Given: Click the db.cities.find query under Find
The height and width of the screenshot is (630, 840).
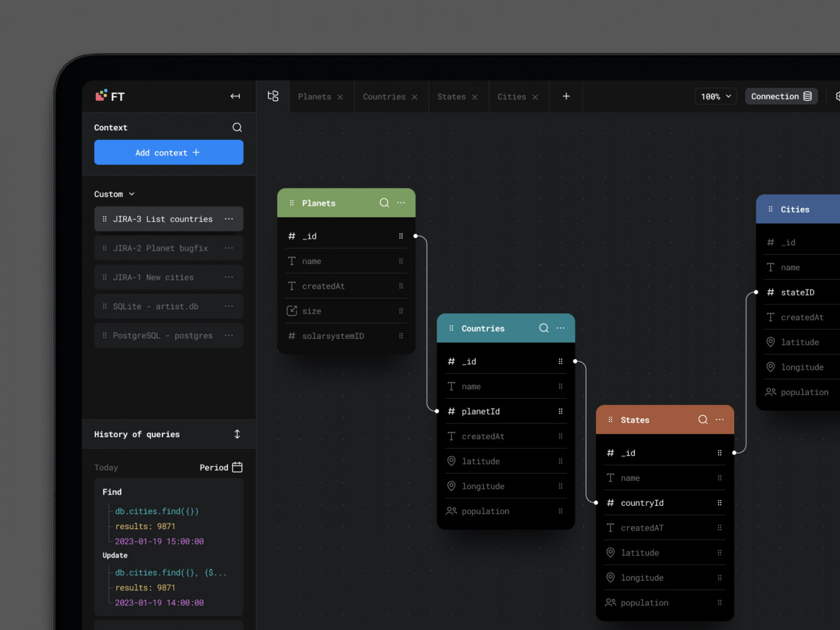Looking at the screenshot, I should [x=156, y=511].
